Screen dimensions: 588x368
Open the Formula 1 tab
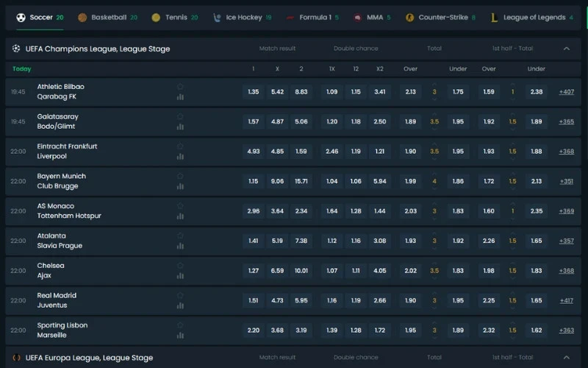tap(312, 17)
